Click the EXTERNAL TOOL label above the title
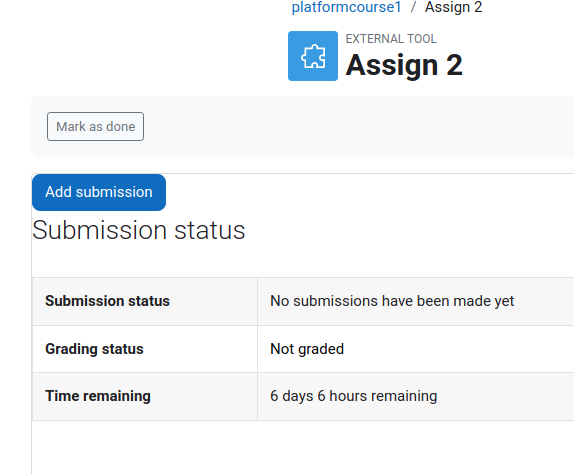Image resolution: width=574 pixels, height=474 pixels. click(x=391, y=39)
